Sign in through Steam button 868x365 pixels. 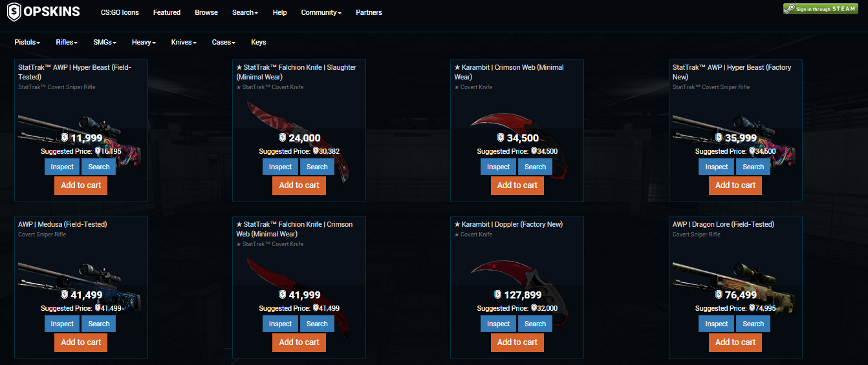820,9
